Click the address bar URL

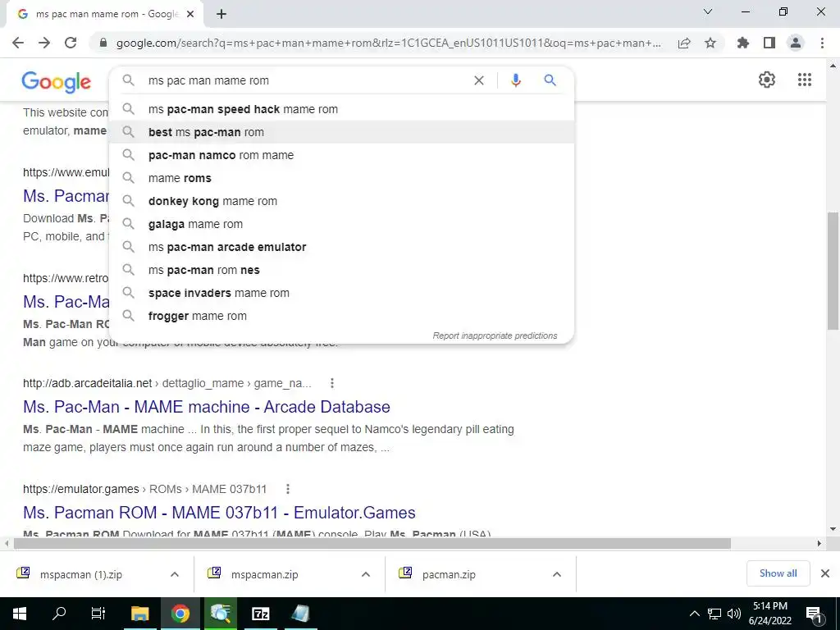(388, 43)
